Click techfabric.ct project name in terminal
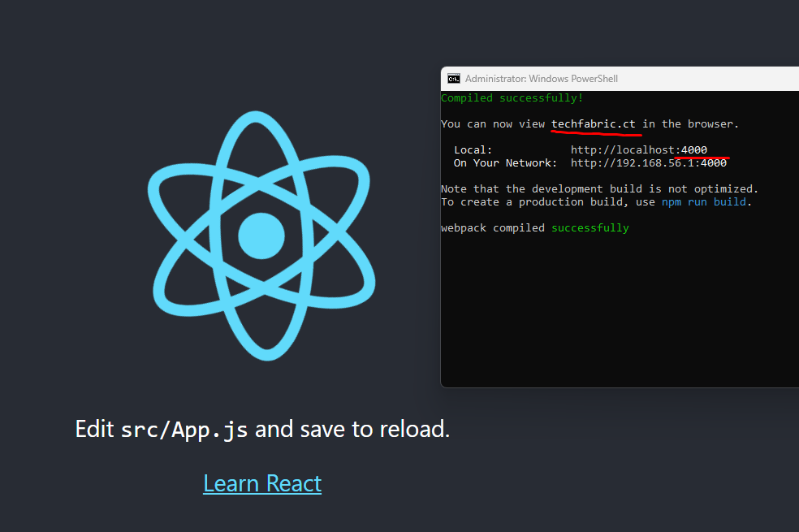 (593, 123)
